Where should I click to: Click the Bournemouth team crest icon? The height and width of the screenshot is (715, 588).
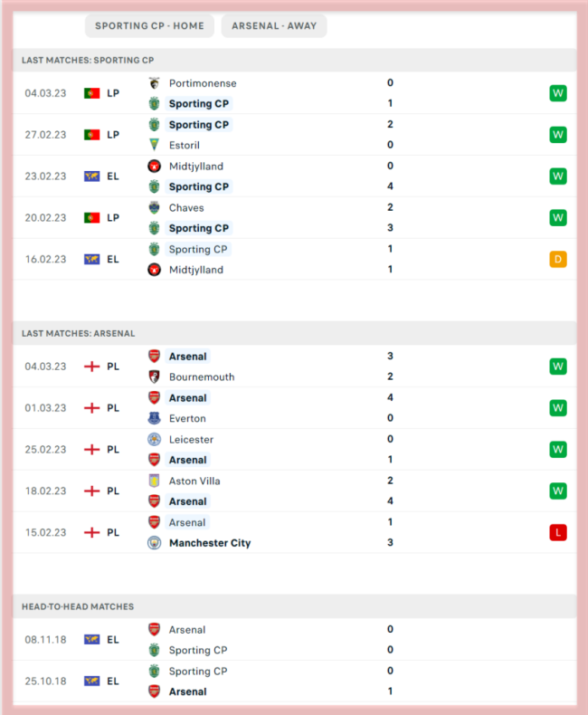click(x=154, y=377)
